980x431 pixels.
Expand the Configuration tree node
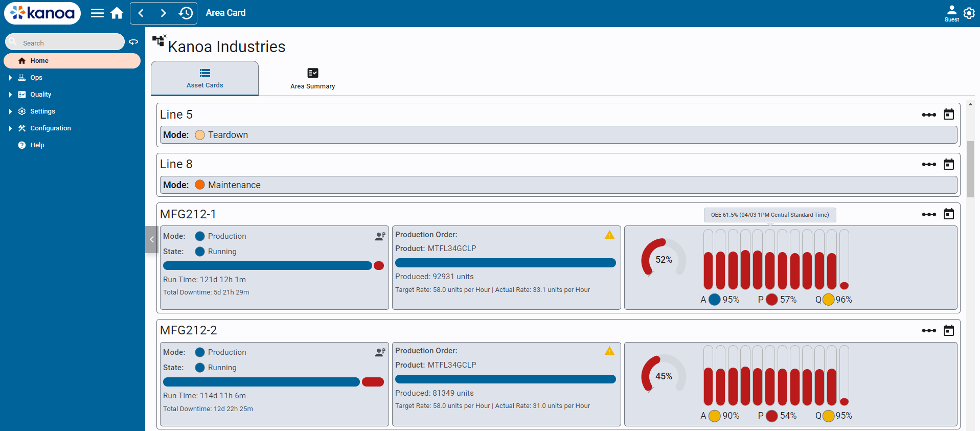10,128
